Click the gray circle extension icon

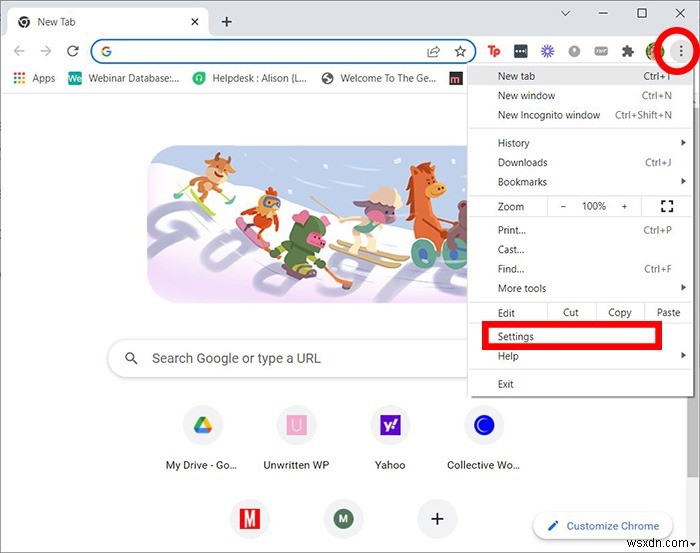tap(574, 51)
